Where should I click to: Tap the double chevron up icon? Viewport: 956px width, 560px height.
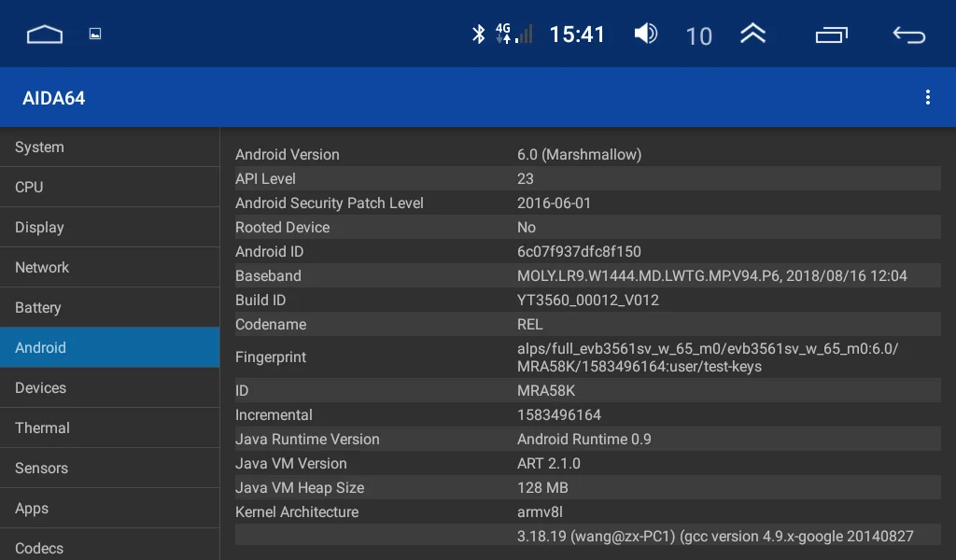753,34
